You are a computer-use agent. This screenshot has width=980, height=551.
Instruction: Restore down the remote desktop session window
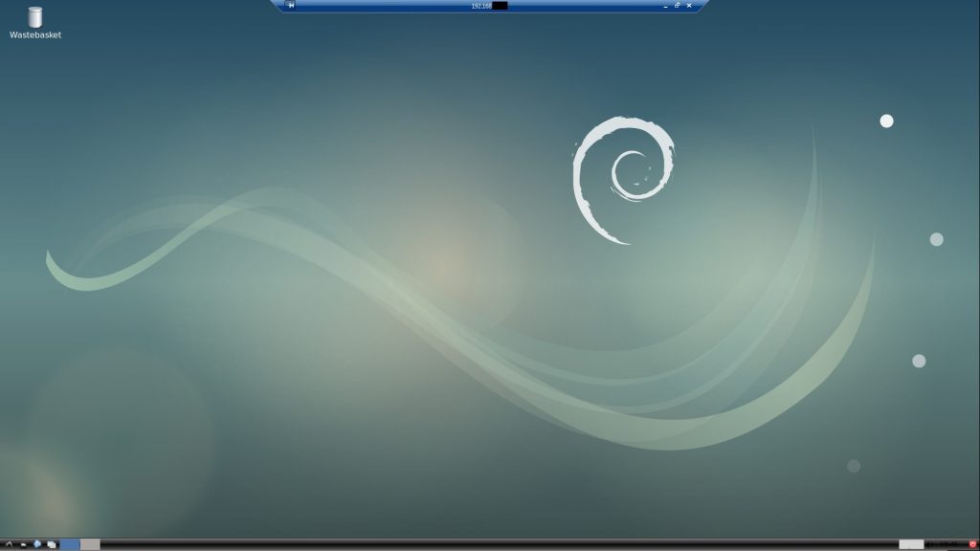(677, 6)
